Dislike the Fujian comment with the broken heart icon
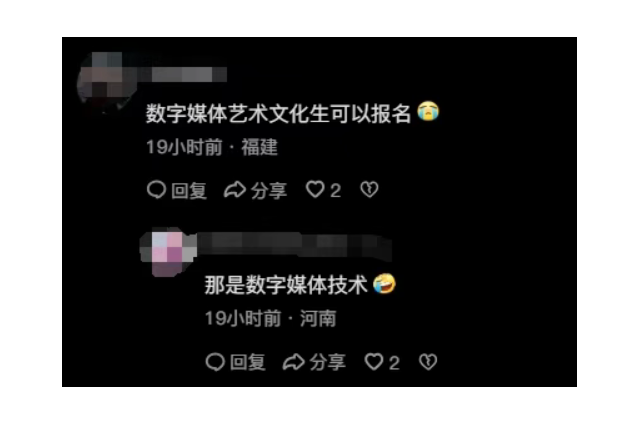Screen dimensions: 626x432 [369, 190]
